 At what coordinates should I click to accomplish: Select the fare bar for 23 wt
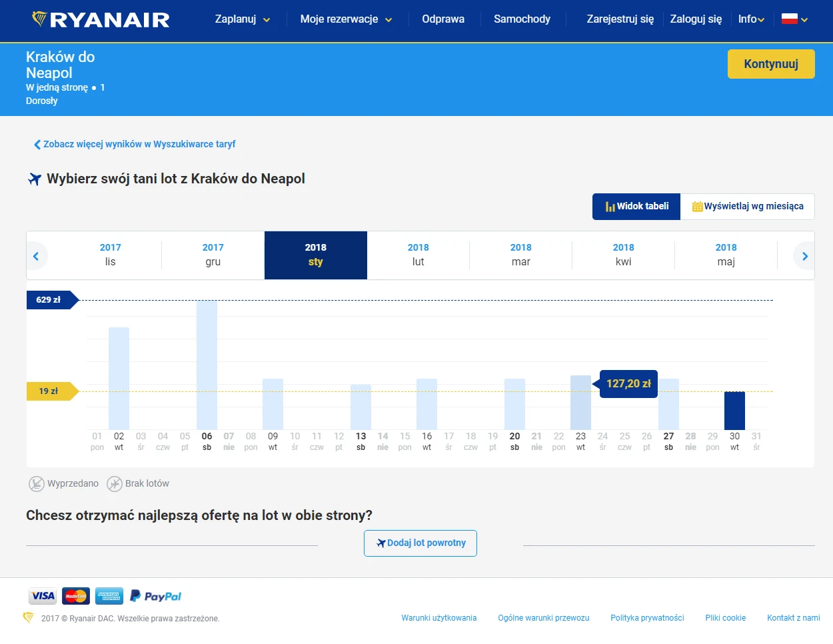coord(580,402)
